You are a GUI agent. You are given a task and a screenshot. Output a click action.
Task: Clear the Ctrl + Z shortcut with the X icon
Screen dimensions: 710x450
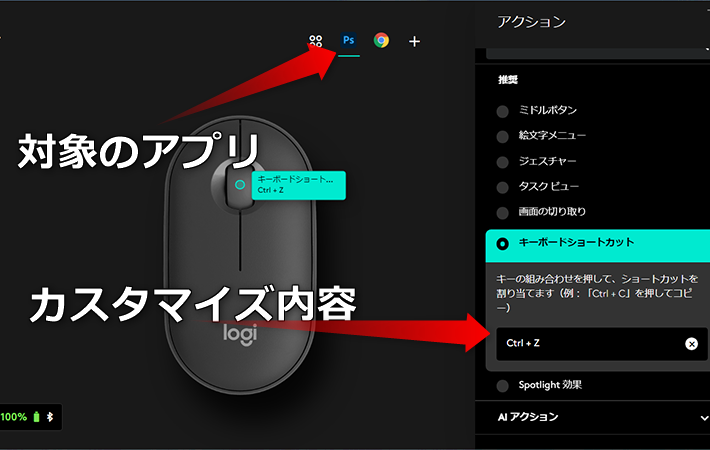691,344
